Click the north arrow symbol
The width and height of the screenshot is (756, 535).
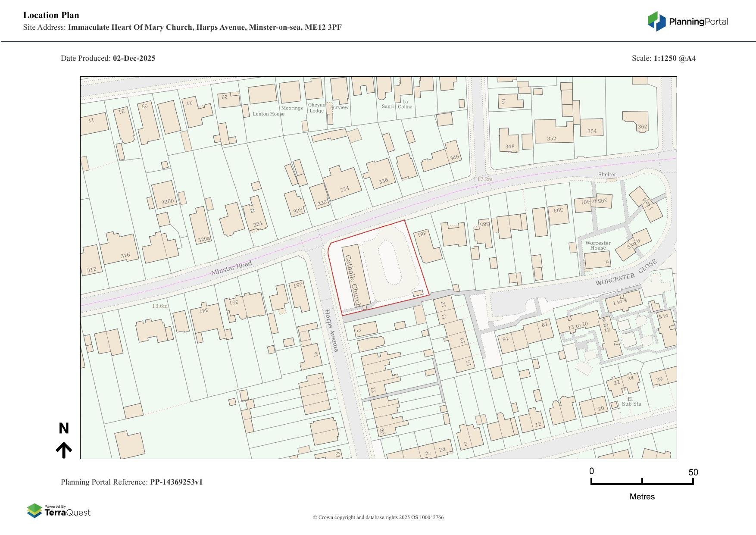(x=64, y=450)
